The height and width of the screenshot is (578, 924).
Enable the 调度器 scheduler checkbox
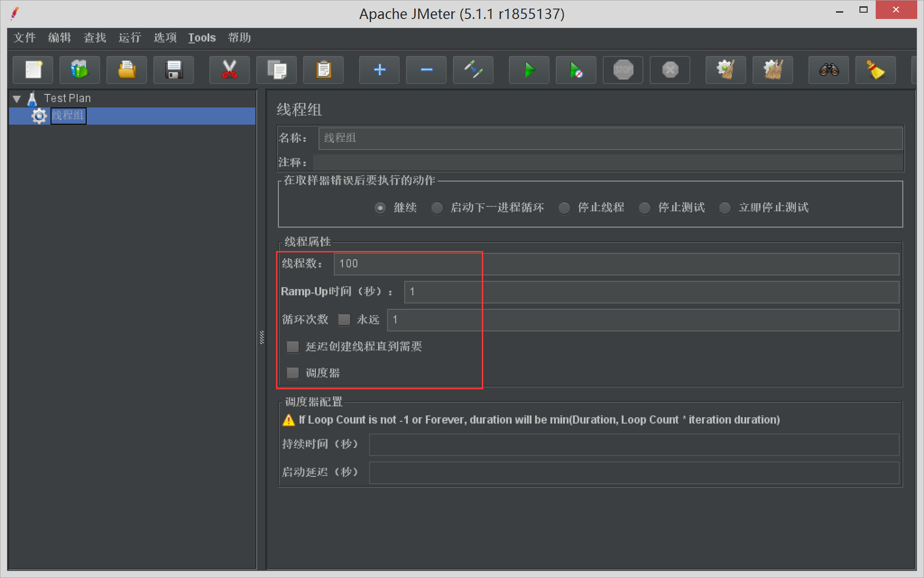292,373
